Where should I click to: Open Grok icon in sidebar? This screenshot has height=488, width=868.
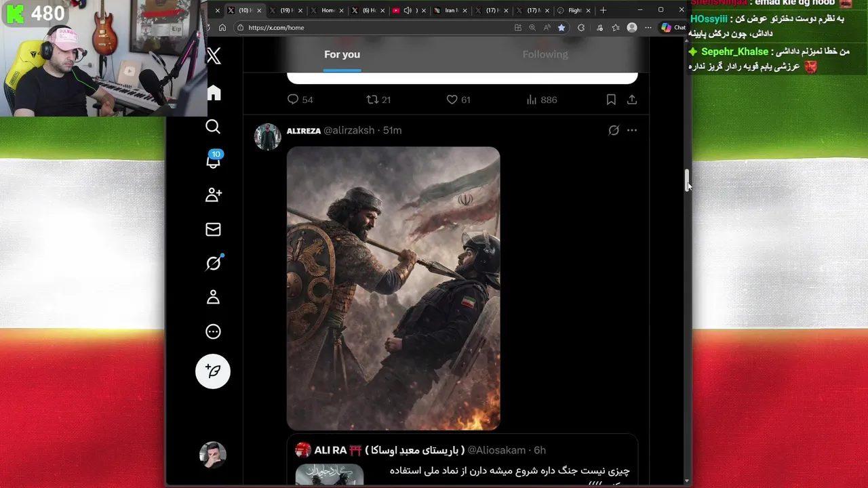tap(214, 263)
